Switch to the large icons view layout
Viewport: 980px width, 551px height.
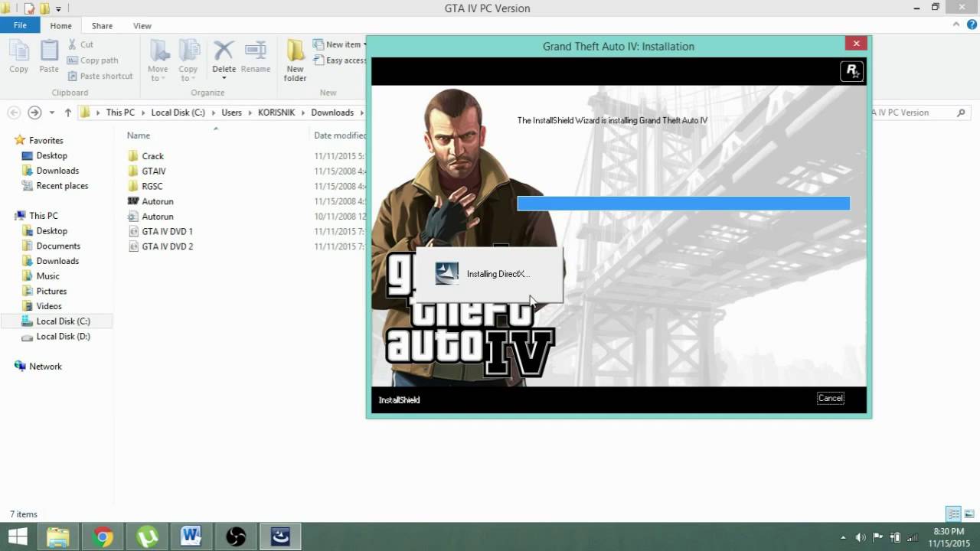tap(969, 514)
